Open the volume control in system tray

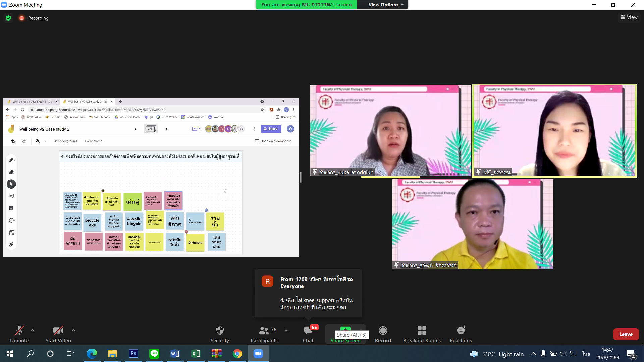tap(563, 354)
